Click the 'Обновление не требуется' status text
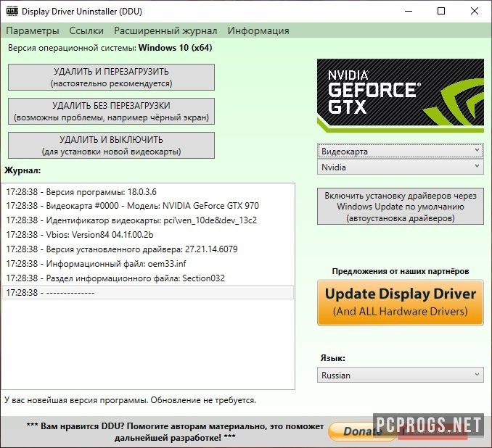492x448 pixels. 203,400
